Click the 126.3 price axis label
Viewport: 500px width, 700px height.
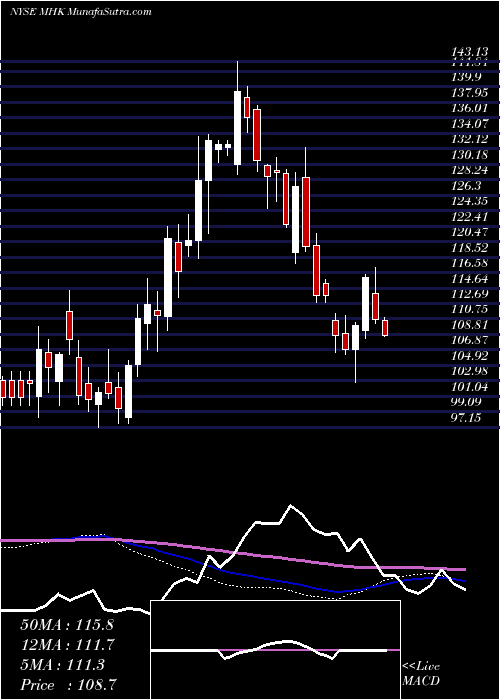click(x=466, y=186)
